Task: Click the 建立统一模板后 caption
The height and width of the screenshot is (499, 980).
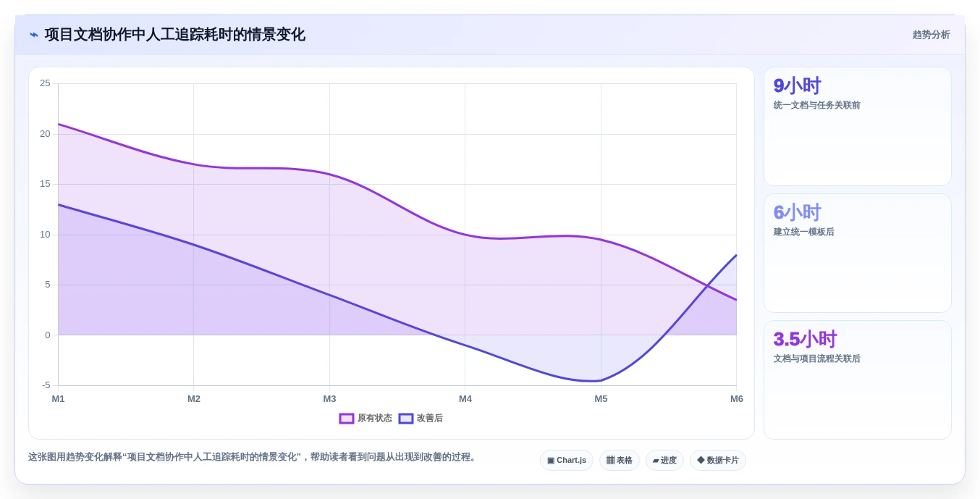Action: pos(803,232)
